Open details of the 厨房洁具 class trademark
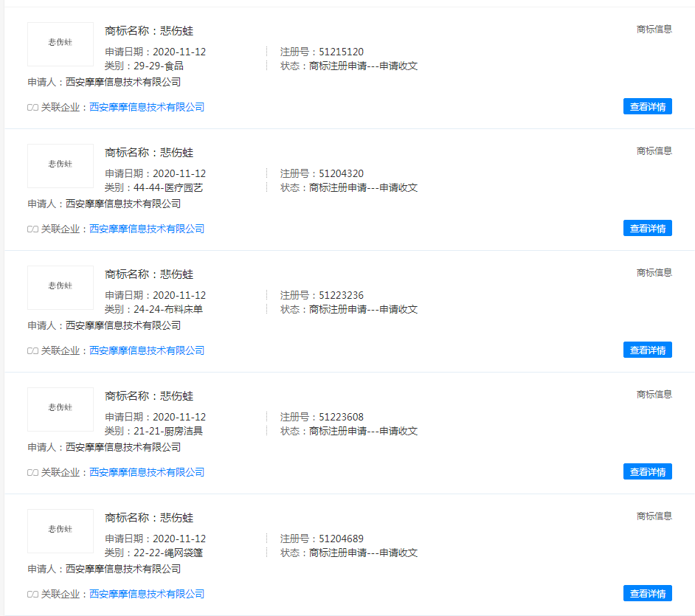Image resolution: width=695 pixels, height=616 pixels. pos(647,471)
